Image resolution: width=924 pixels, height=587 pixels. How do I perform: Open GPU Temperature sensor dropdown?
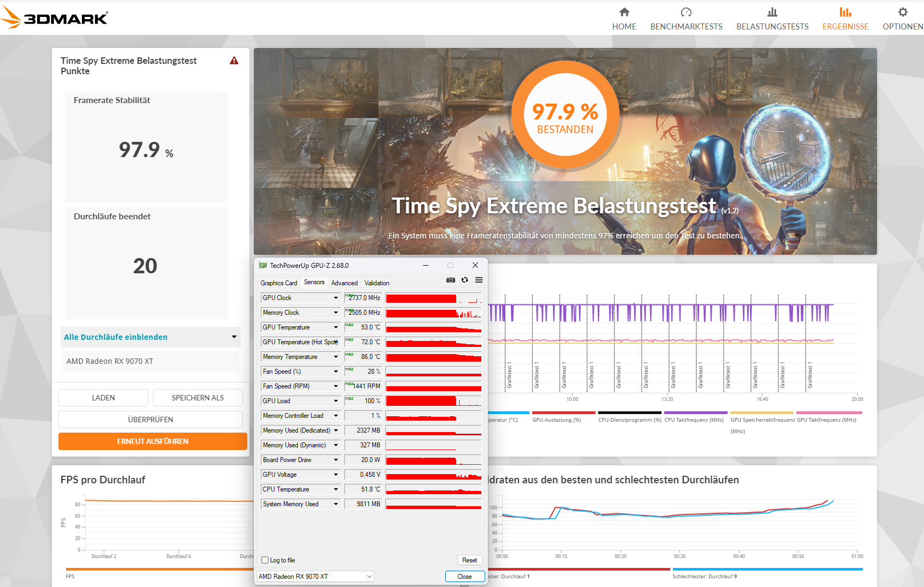(x=336, y=327)
